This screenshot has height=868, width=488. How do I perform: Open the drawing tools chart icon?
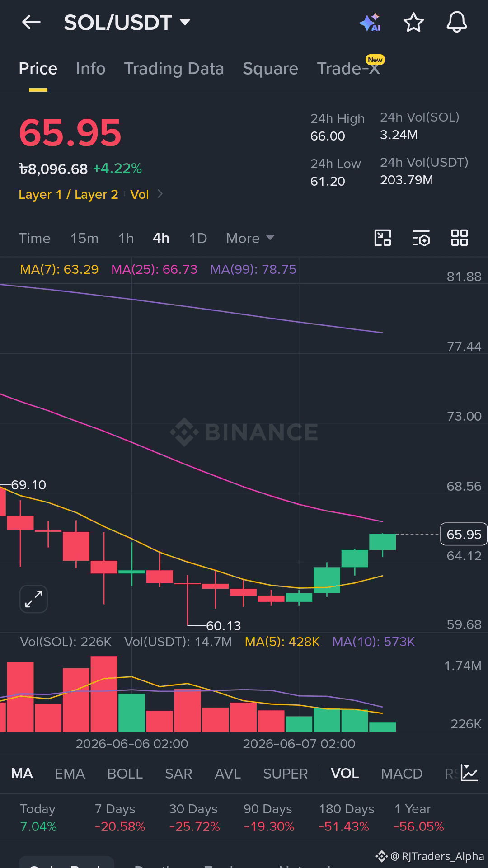tap(383, 238)
